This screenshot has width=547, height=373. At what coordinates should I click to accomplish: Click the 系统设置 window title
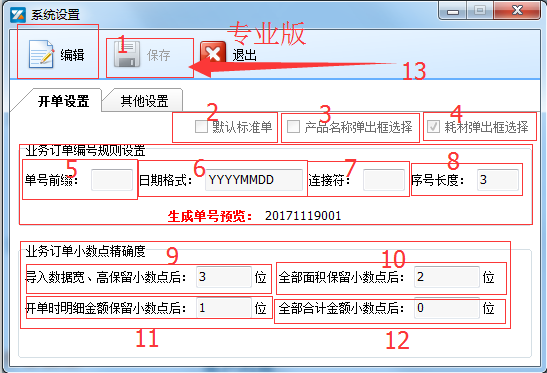click(x=55, y=15)
